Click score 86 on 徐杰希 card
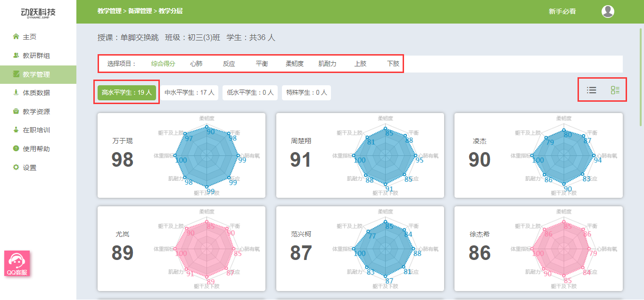 [x=479, y=253]
